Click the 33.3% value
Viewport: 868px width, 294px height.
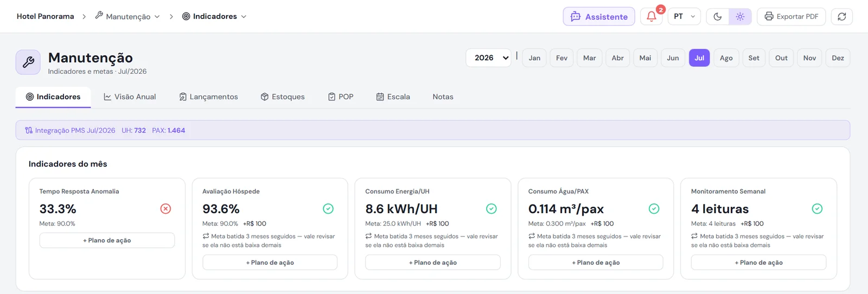point(58,209)
